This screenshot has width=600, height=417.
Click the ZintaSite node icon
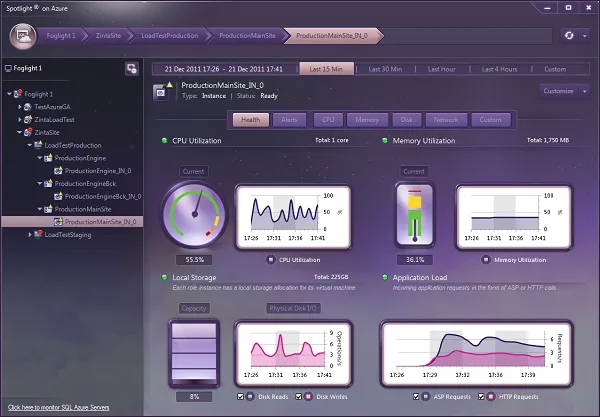point(28,132)
